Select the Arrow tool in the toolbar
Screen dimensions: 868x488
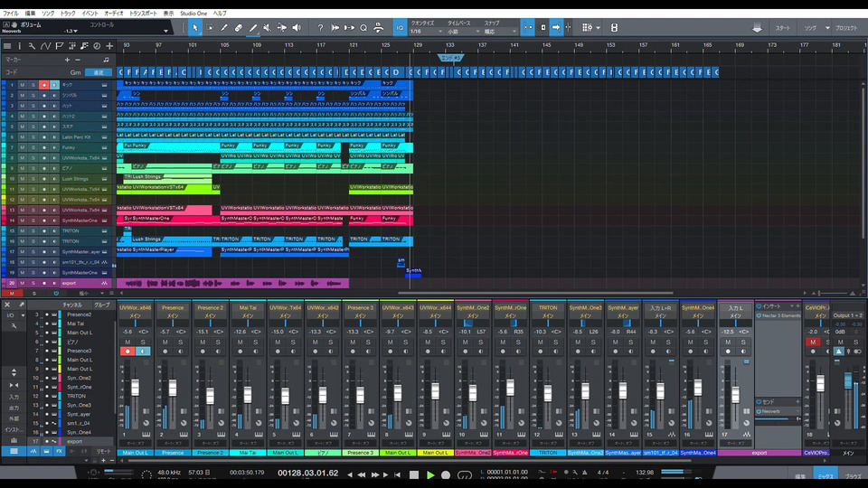point(195,28)
